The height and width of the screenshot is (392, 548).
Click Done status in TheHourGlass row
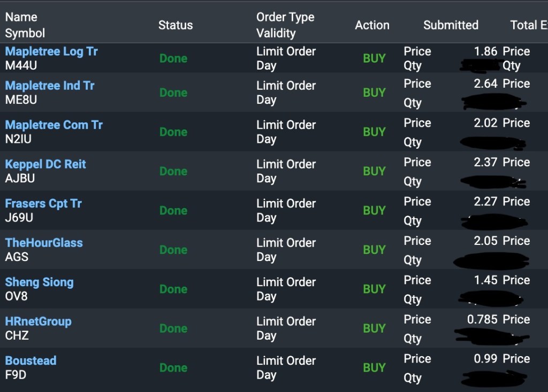pos(173,250)
